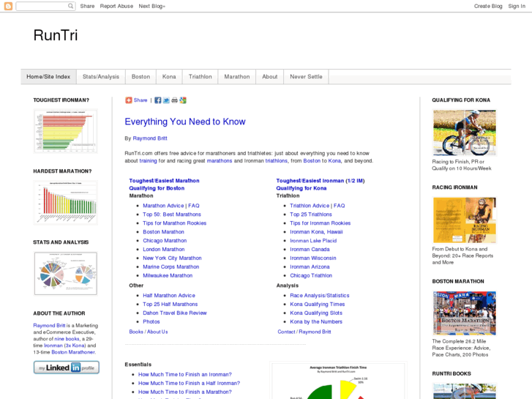This screenshot has width=532, height=399.
Task: Open Hardest Marathon bar chart thumbnail
Action: [x=65, y=203]
